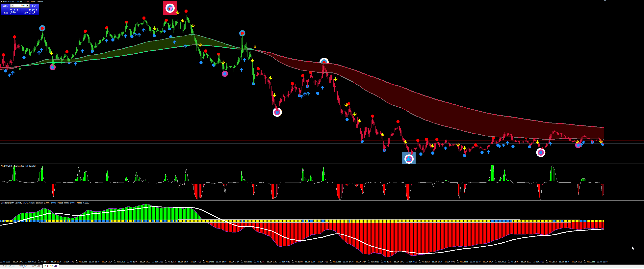Increase lot volume with the up arrow
This screenshot has height=269, width=644.
point(28,6)
